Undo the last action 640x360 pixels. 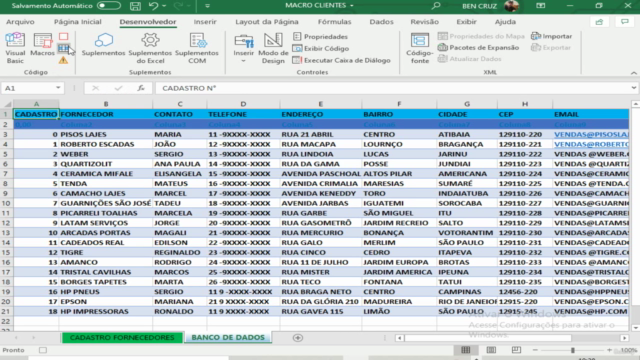pos(153,6)
